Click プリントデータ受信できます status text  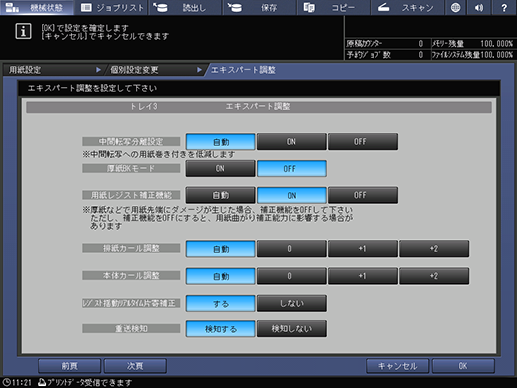pos(89,382)
